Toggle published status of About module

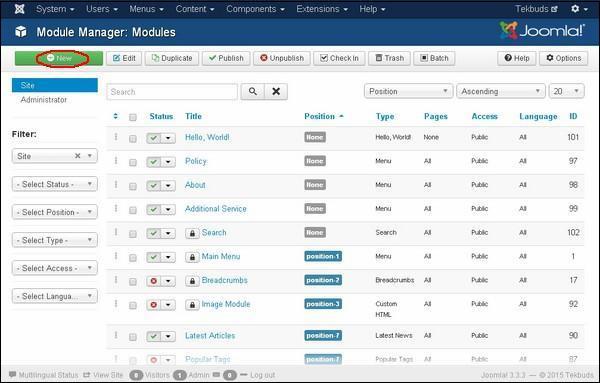[154, 186]
